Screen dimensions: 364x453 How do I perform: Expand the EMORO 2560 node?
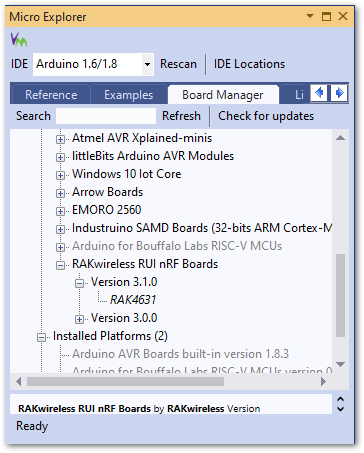(x=60, y=211)
